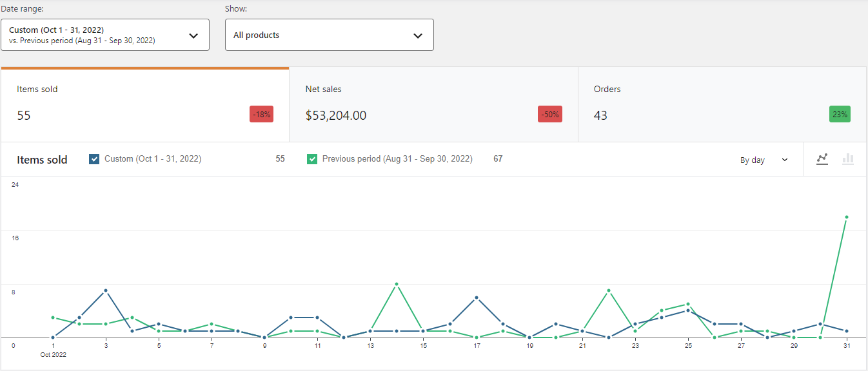Uncheck the Custom (Oct 1 - 31, 2022) series
The width and height of the screenshot is (868, 371).
pos(94,159)
